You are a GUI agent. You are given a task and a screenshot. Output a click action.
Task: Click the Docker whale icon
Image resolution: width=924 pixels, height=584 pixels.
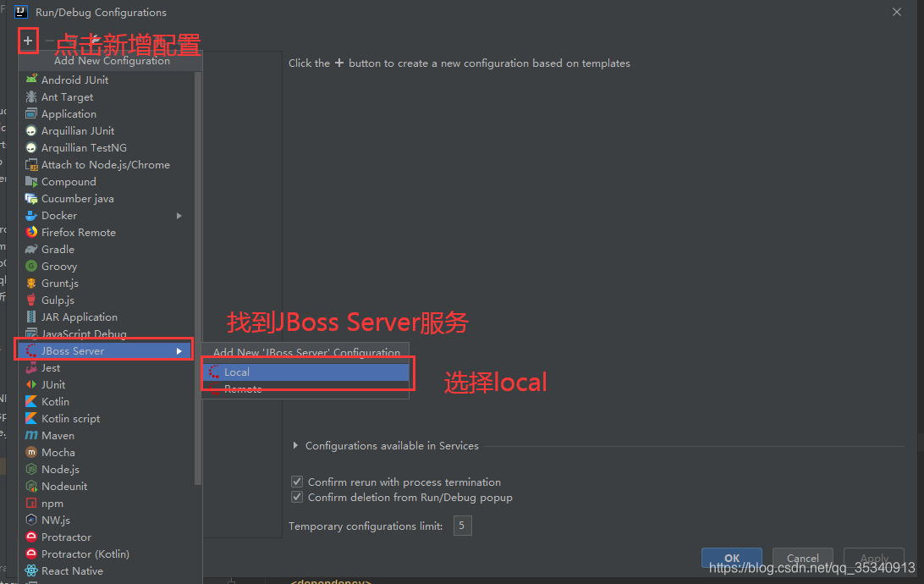[x=31, y=215]
